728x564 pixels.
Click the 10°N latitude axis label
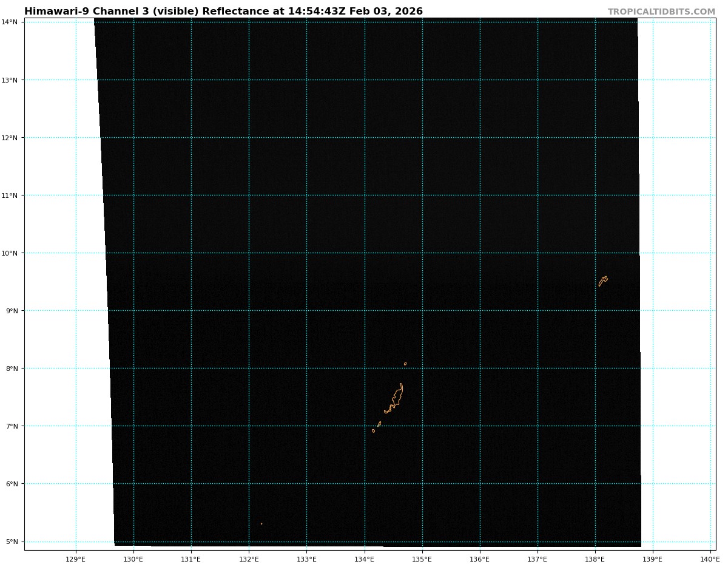click(x=12, y=253)
